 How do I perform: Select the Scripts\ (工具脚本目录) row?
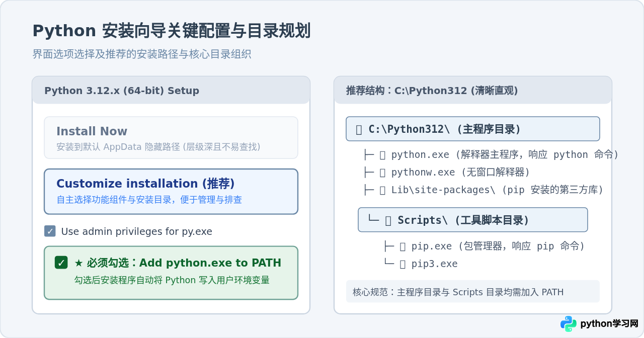[x=473, y=220]
